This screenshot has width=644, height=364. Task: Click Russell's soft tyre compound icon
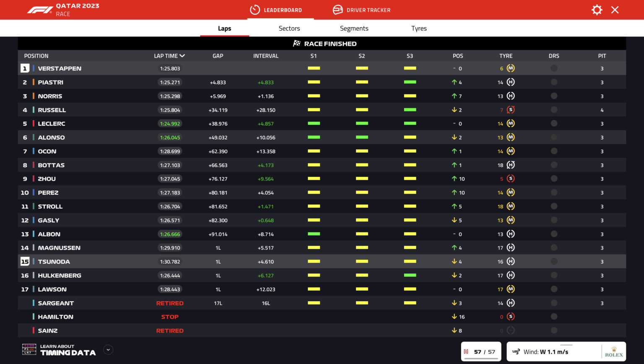pos(511,110)
